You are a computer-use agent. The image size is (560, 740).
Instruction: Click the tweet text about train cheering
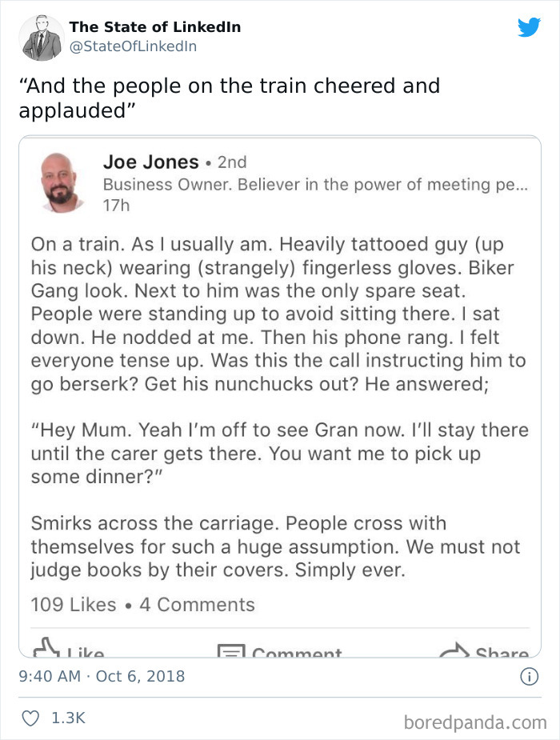[230, 98]
